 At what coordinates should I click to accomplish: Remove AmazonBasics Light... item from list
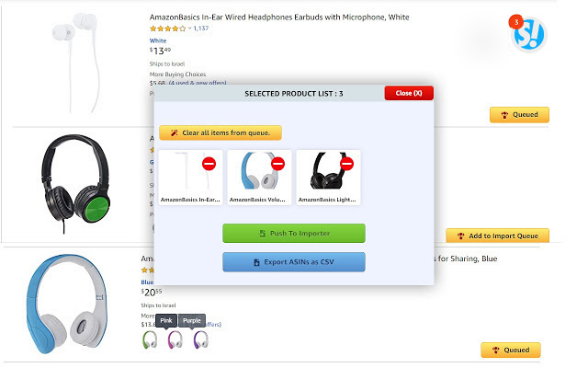(x=347, y=164)
